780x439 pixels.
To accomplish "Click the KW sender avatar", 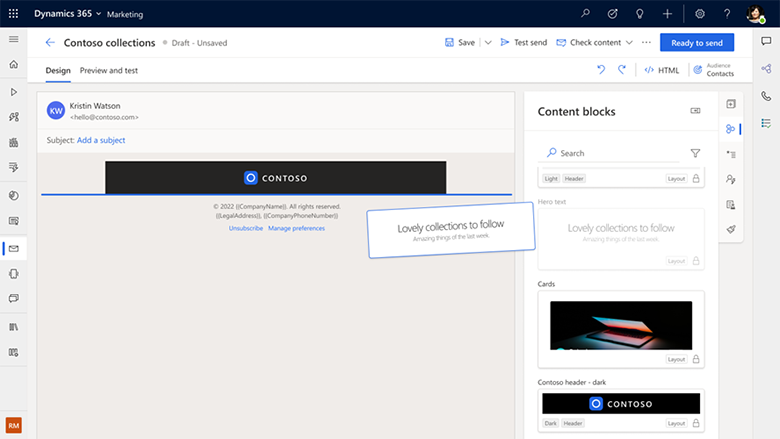I will click(x=56, y=110).
